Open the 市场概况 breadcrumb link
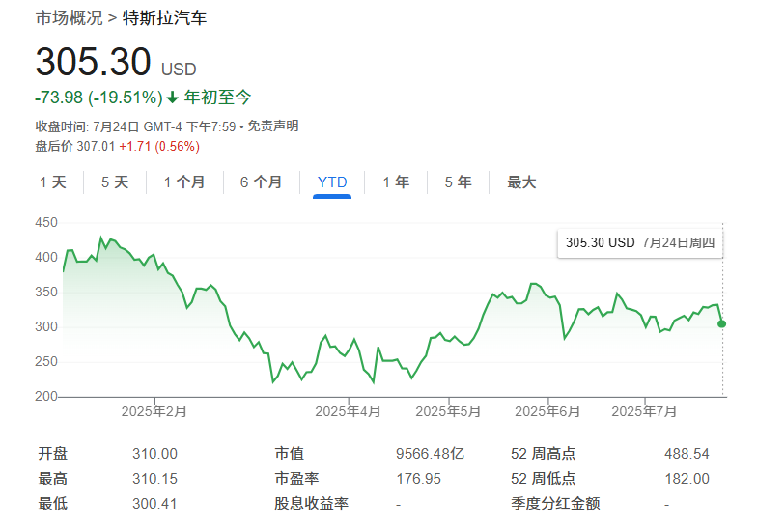The image size is (757, 532). (x=70, y=17)
